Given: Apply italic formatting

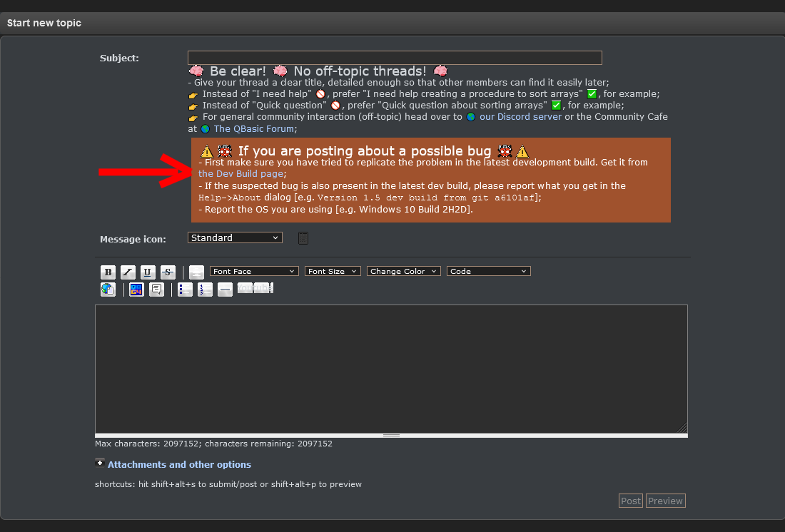Looking at the screenshot, I should point(128,272).
